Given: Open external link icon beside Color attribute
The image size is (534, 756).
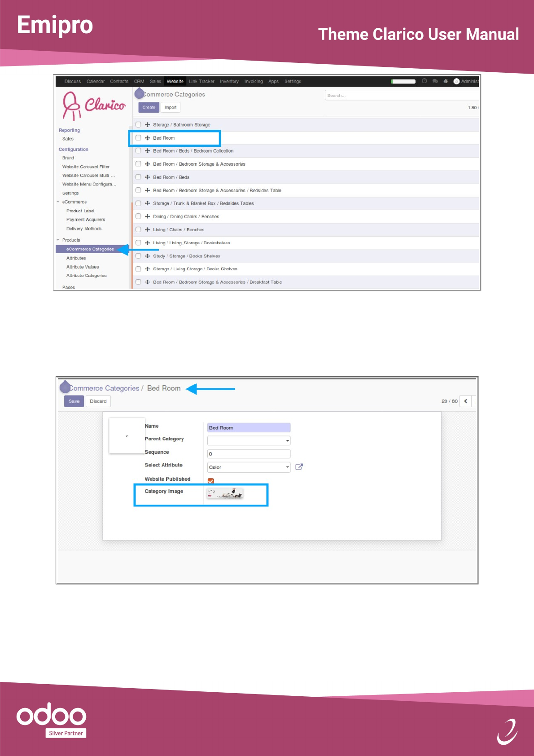Looking at the screenshot, I should click(x=299, y=467).
